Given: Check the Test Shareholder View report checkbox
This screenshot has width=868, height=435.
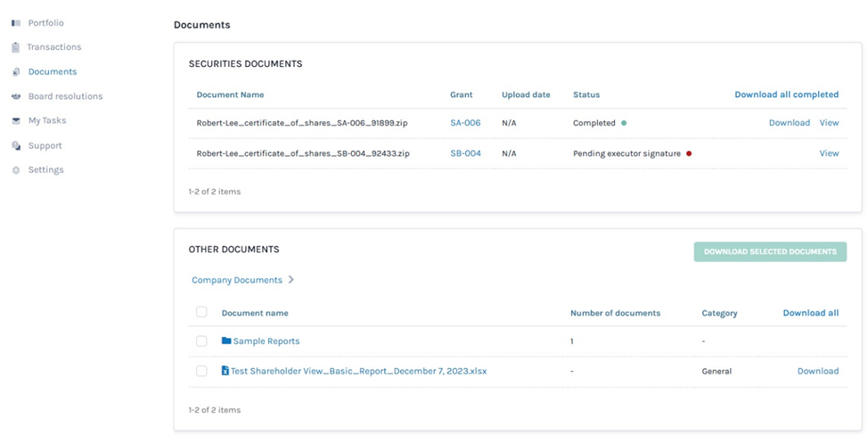Looking at the screenshot, I should (x=201, y=371).
